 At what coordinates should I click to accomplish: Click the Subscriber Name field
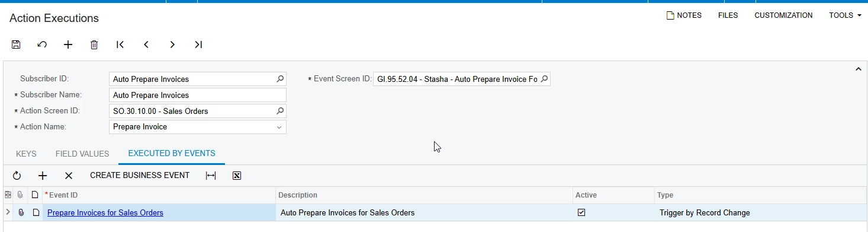pos(198,95)
